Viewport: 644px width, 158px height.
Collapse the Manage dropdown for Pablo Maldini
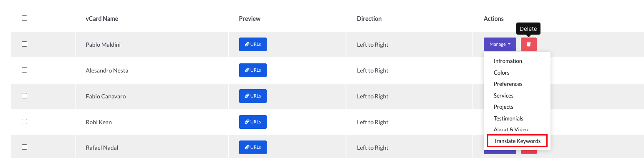(x=500, y=44)
